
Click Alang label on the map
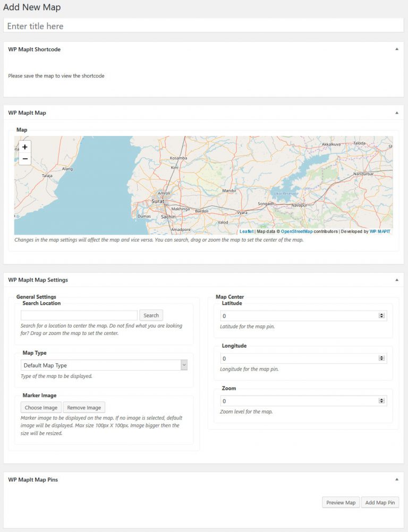[67, 169]
